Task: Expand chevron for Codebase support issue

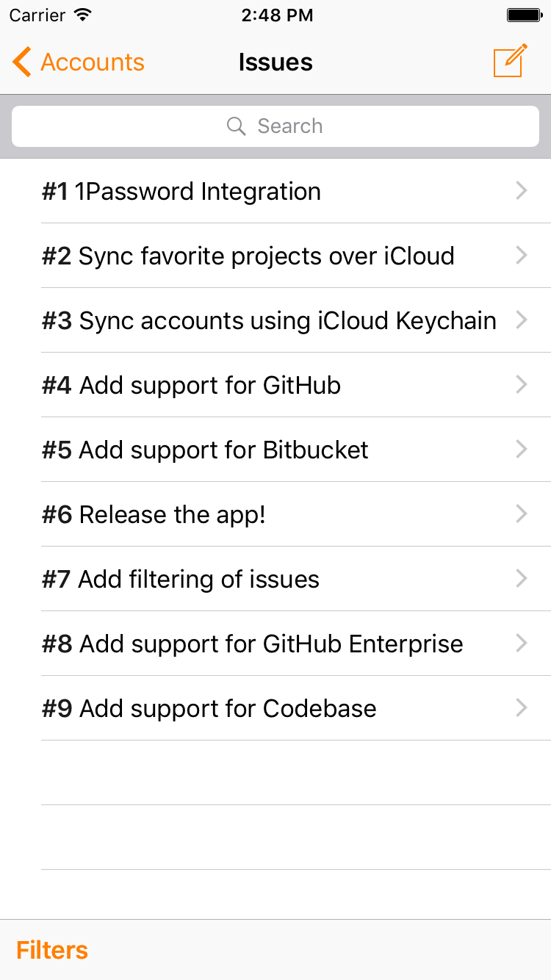Action: pos(522,708)
